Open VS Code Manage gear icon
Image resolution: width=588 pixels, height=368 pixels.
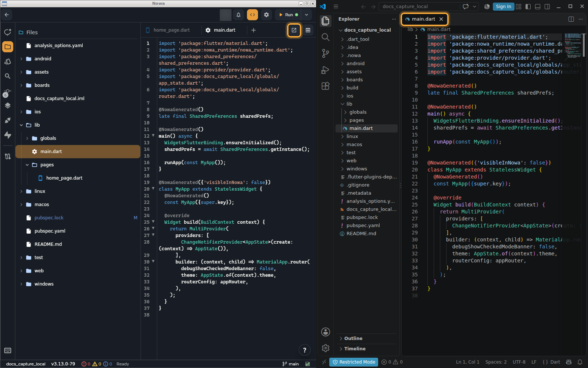pyautogui.click(x=326, y=348)
